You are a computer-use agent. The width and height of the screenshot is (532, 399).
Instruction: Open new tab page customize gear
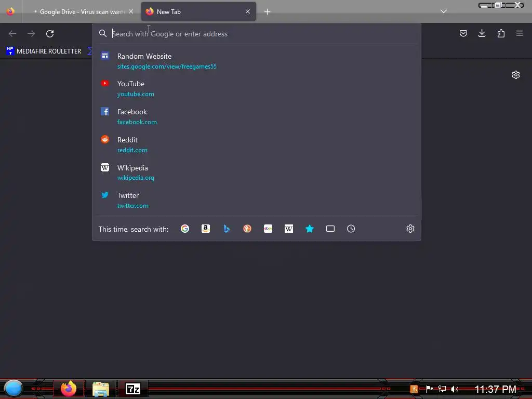pyautogui.click(x=516, y=75)
